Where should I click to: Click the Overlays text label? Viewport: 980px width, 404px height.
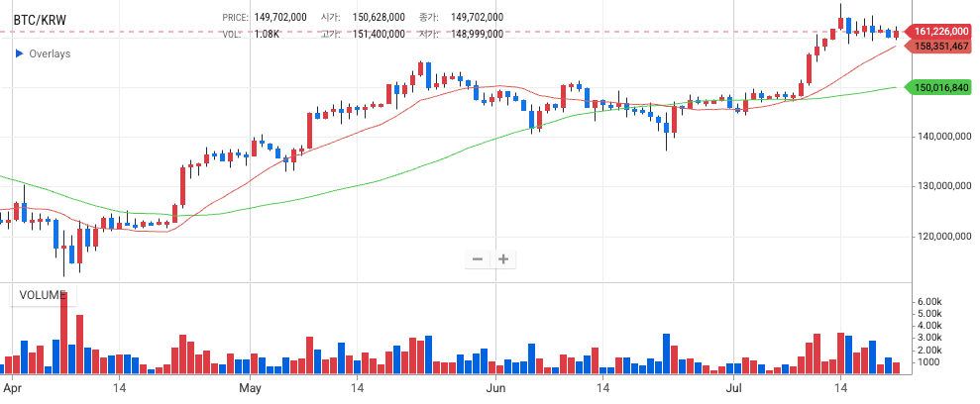[x=50, y=53]
